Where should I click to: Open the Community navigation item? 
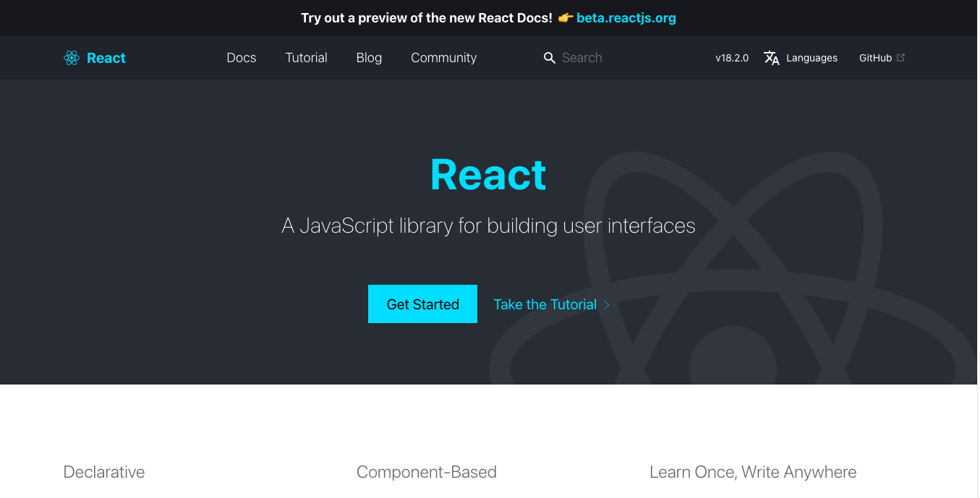pyautogui.click(x=443, y=58)
